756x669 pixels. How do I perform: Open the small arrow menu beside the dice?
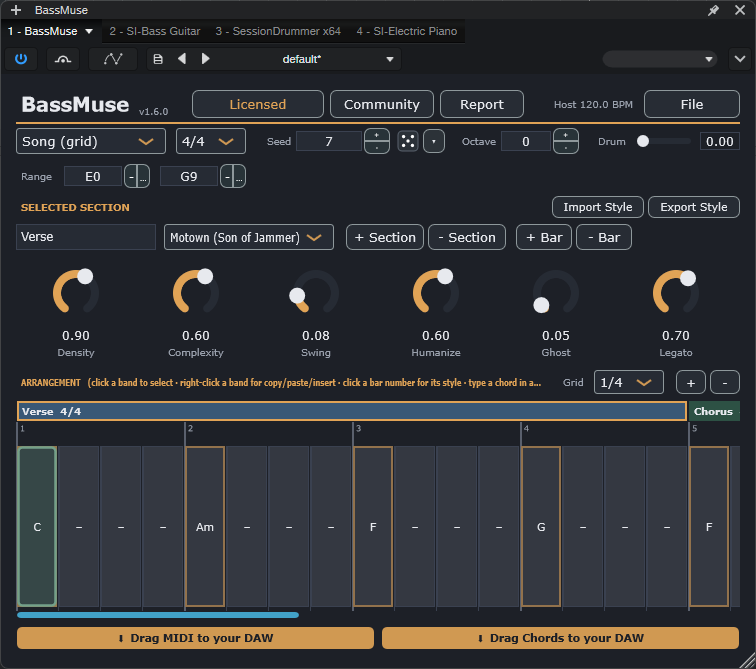(x=433, y=141)
